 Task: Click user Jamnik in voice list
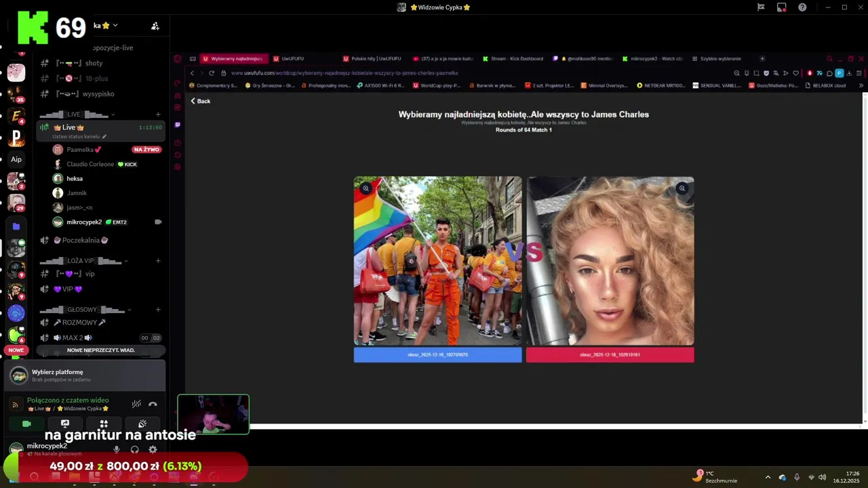click(x=77, y=193)
